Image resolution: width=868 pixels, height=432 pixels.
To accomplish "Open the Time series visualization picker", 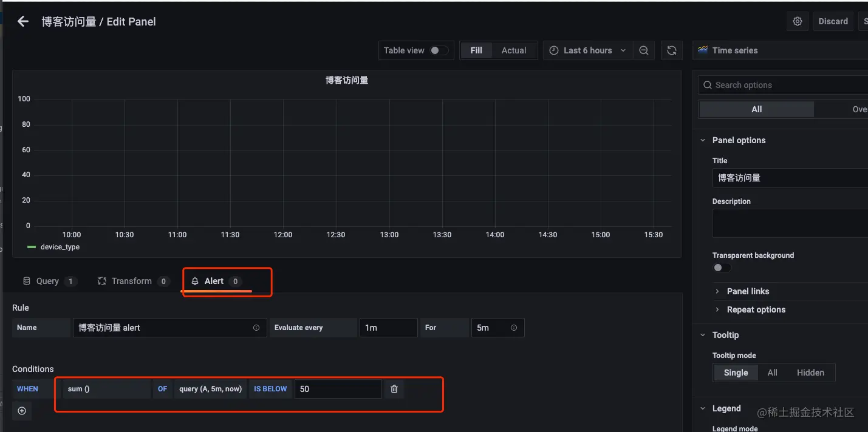I will click(781, 50).
